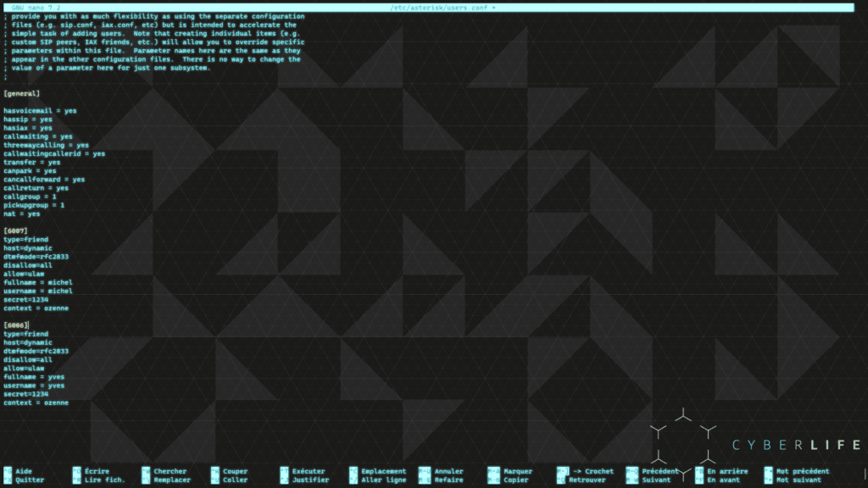868x488 pixels.
Task: Click Remplacer in the shortcut bar
Action: point(171,480)
